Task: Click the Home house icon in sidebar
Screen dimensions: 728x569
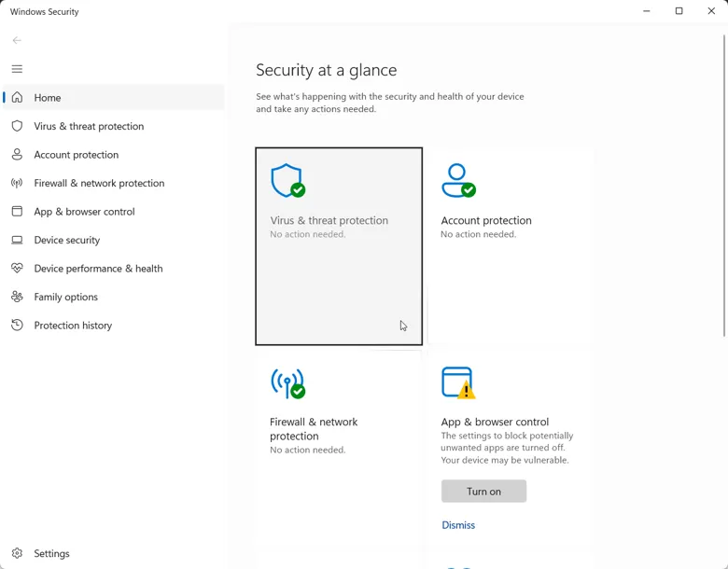Action: point(17,97)
